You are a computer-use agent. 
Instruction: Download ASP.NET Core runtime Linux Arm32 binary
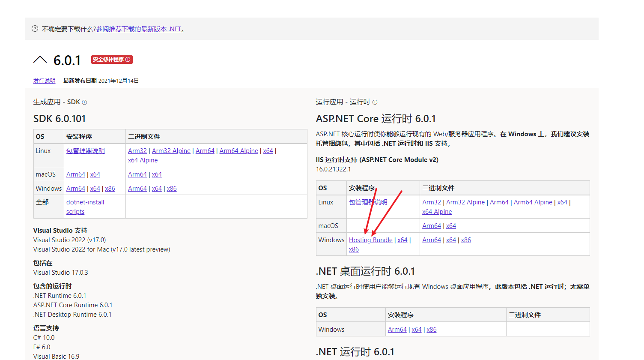(432, 202)
